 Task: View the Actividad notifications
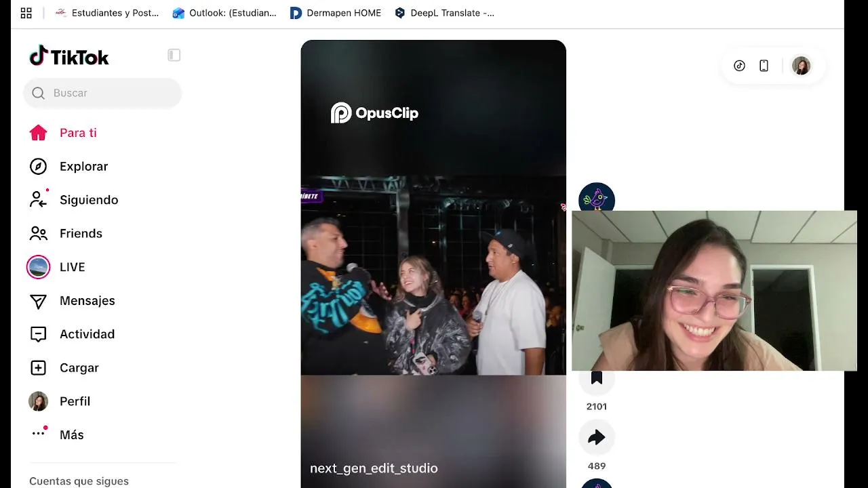click(x=72, y=334)
